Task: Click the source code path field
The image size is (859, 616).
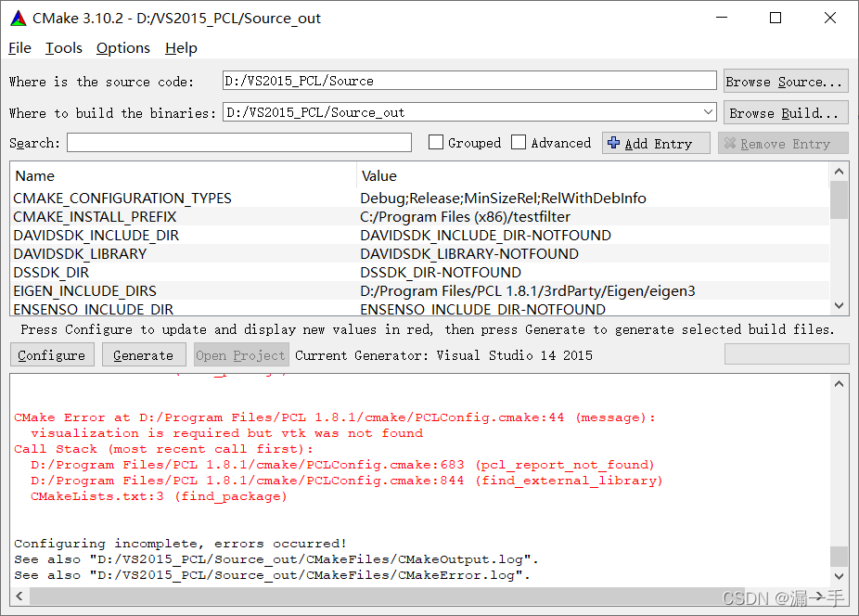Action: [x=469, y=81]
